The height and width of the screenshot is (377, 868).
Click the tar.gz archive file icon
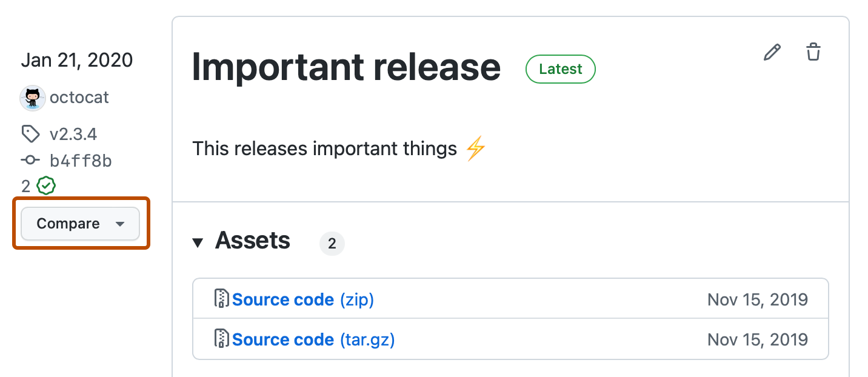(222, 339)
